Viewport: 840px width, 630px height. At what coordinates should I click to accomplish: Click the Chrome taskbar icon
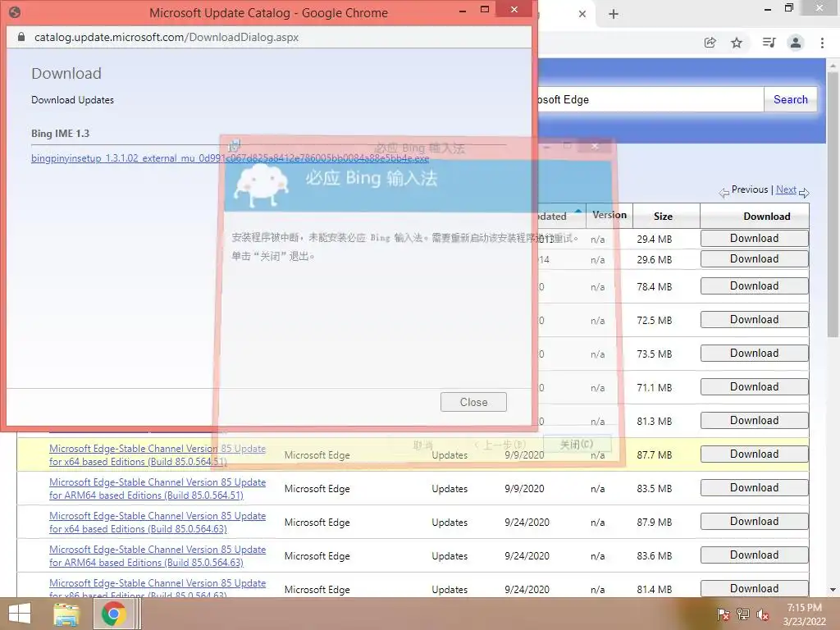pos(113,614)
